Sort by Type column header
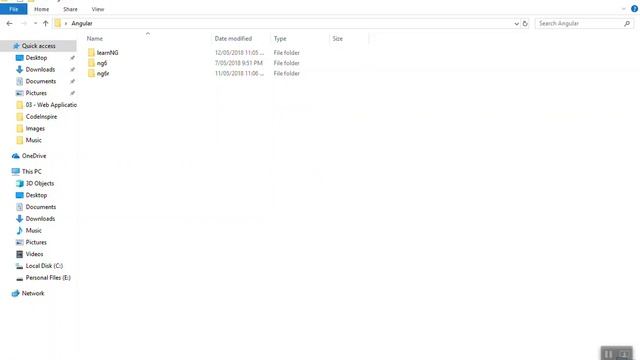Viewport: 640px width, 360px height. pyautogui.click(x=280, y=39)
